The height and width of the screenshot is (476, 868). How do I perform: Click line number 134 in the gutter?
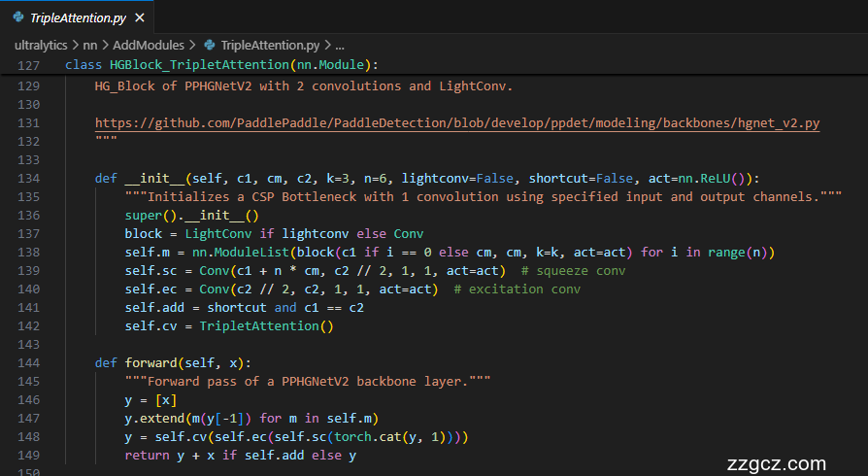tap(29, 179)
